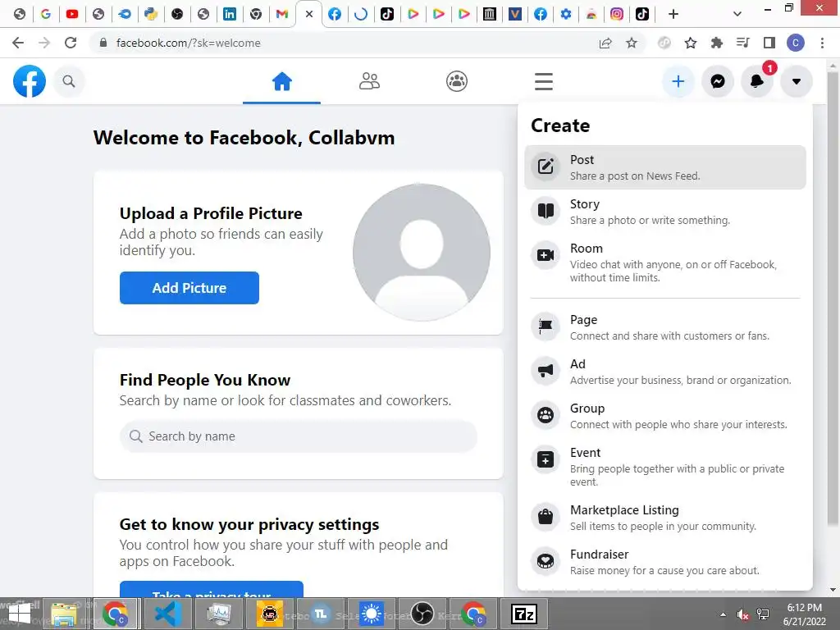Image resolution: width=840 pixels, height=630 pixels.
Task: Select Room in Create menu
Action: click(x=665, y=262)
